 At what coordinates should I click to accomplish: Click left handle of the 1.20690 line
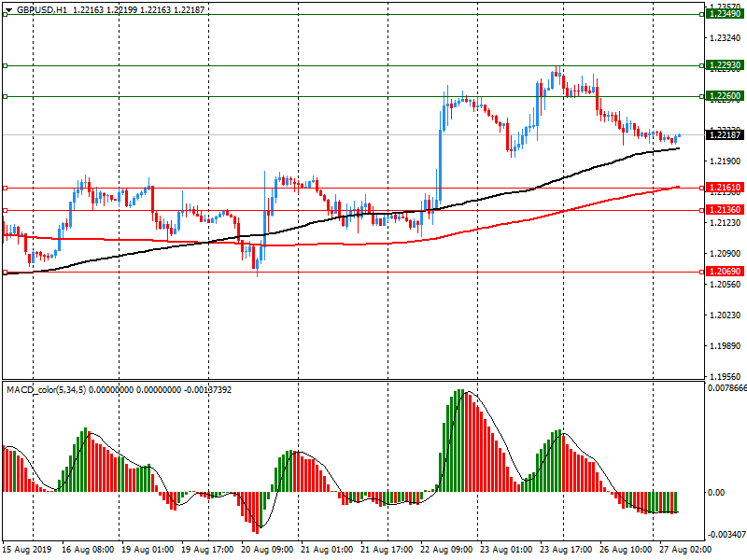[x=6, y=272]
